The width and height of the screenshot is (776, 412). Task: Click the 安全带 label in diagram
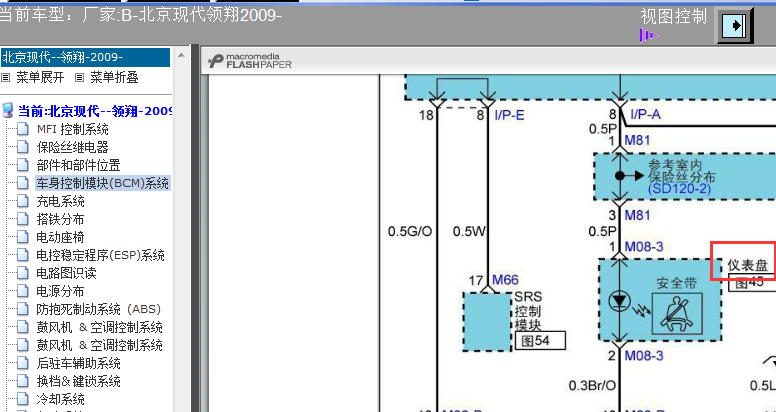pos(677,283)
